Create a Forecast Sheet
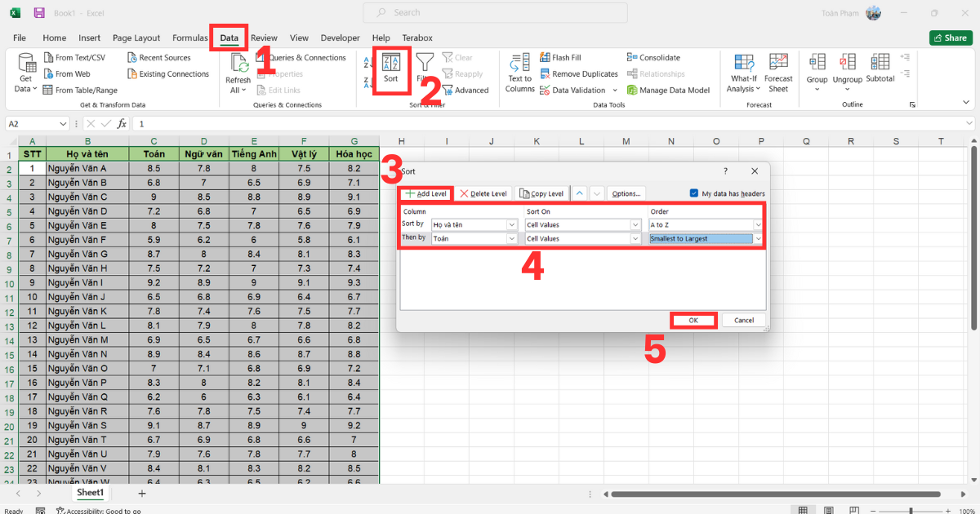The width and height of the screenshot is (980, 514). pos(779,73)
